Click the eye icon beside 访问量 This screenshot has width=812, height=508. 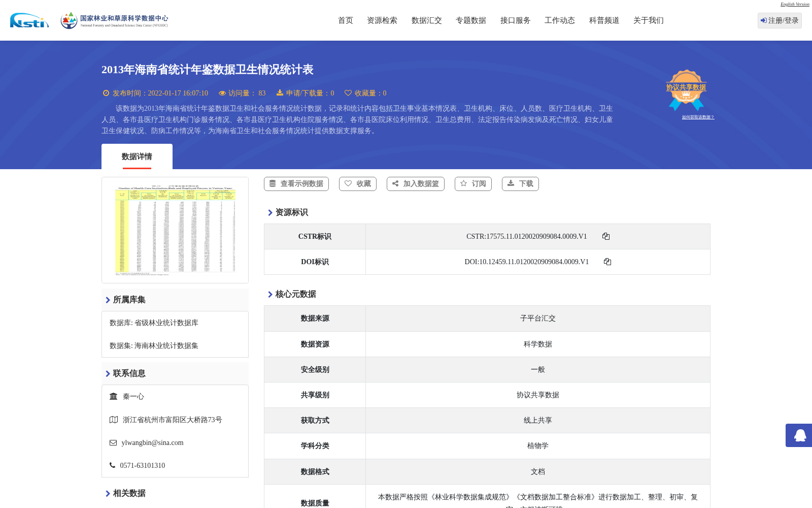222,93
